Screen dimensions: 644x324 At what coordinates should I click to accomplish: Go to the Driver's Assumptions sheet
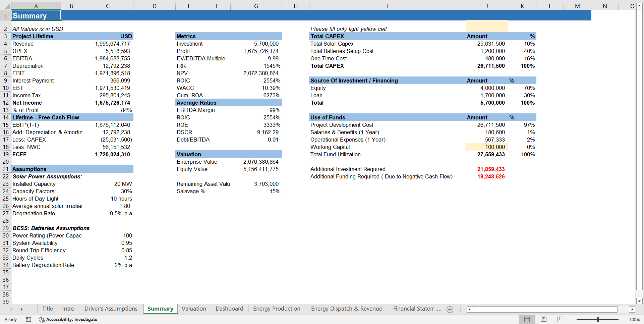pos(111,309)
